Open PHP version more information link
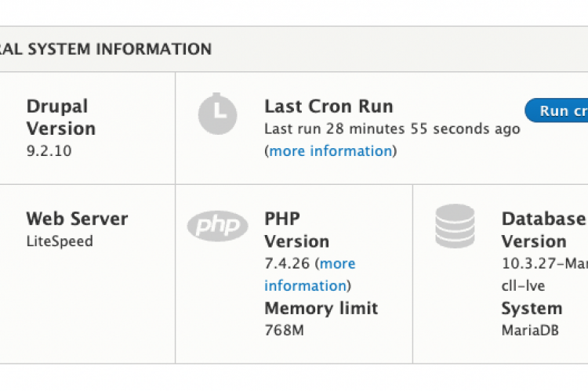Screen dimensions: 588x391 (x=310, y=275)
